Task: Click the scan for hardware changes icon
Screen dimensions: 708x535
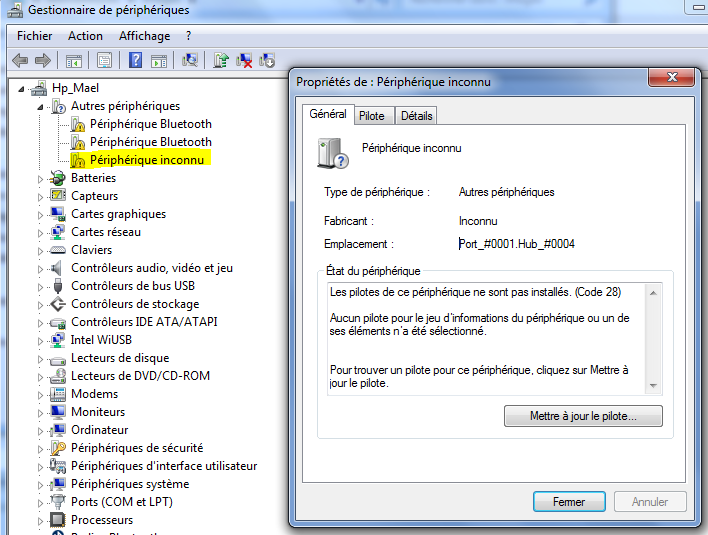Action: pos(190,60)
